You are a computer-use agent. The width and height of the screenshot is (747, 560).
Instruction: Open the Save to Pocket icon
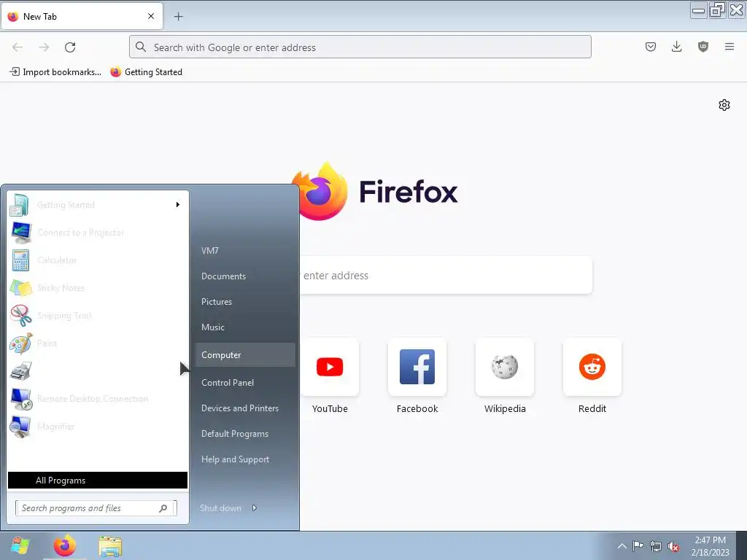coord(650,47)
